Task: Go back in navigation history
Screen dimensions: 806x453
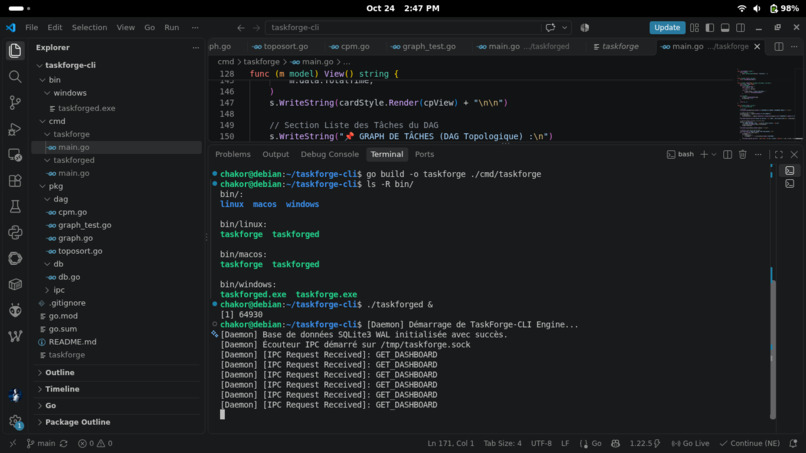Action: pos(241,28)
